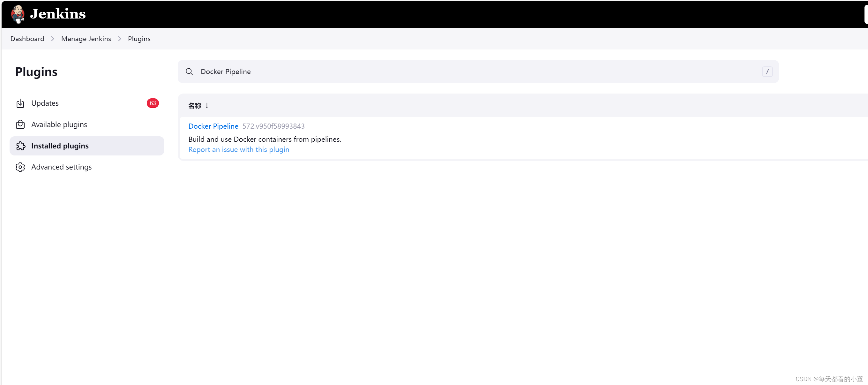Select the Updates download icon
The height and width of the screenshot is (385, 868).
click(x=20, y=103)
